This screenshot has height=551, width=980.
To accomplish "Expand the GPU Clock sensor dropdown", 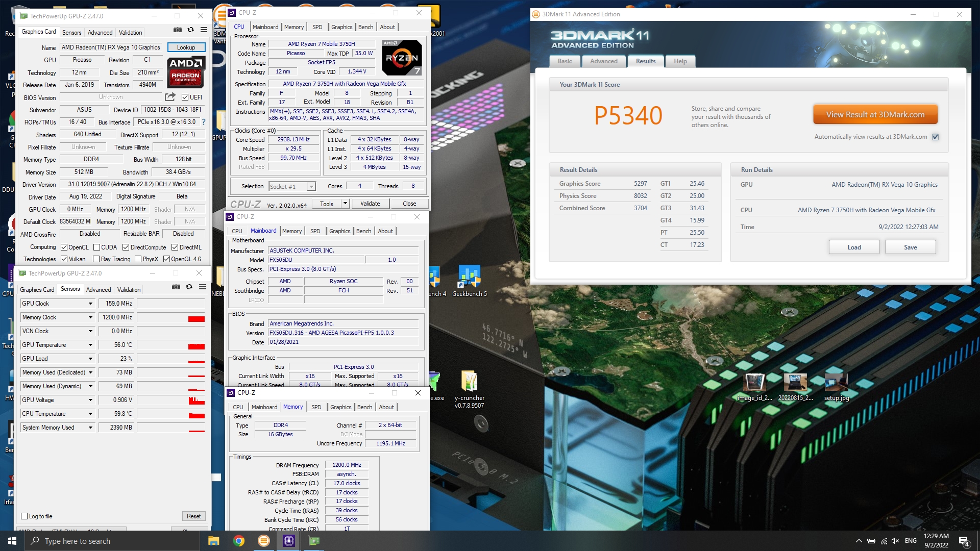I will (90, 304).
